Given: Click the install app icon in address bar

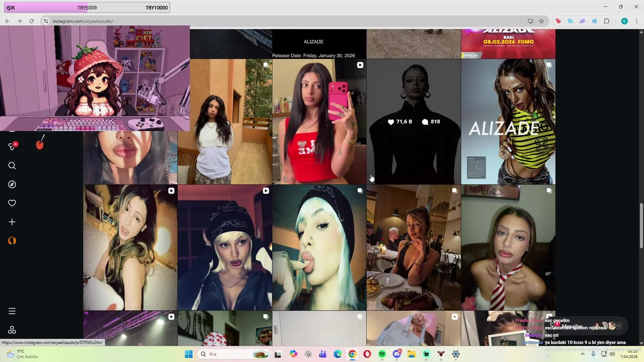Looking at the screenshot, I should pos(530,21).
